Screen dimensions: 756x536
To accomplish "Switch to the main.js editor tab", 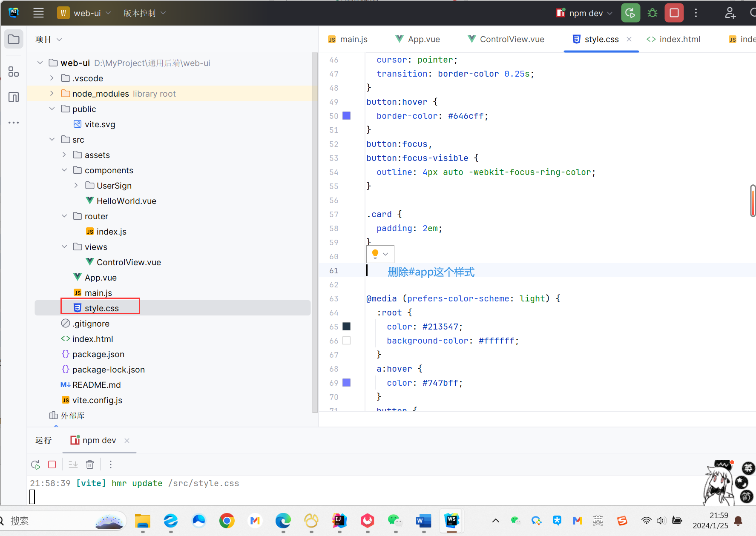I will click(x=348, y=39).
